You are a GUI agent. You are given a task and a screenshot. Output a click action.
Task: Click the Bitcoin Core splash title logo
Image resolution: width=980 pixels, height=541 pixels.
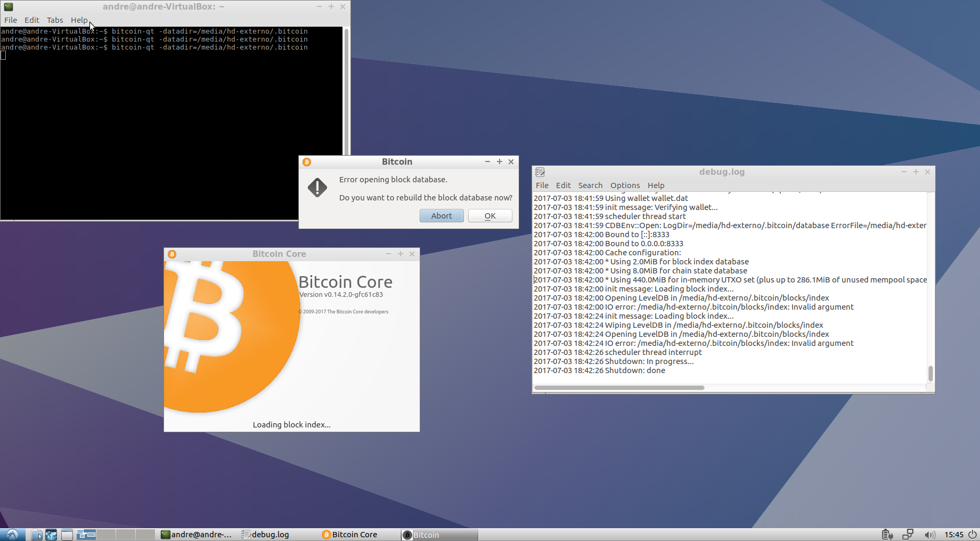point(172,254)
